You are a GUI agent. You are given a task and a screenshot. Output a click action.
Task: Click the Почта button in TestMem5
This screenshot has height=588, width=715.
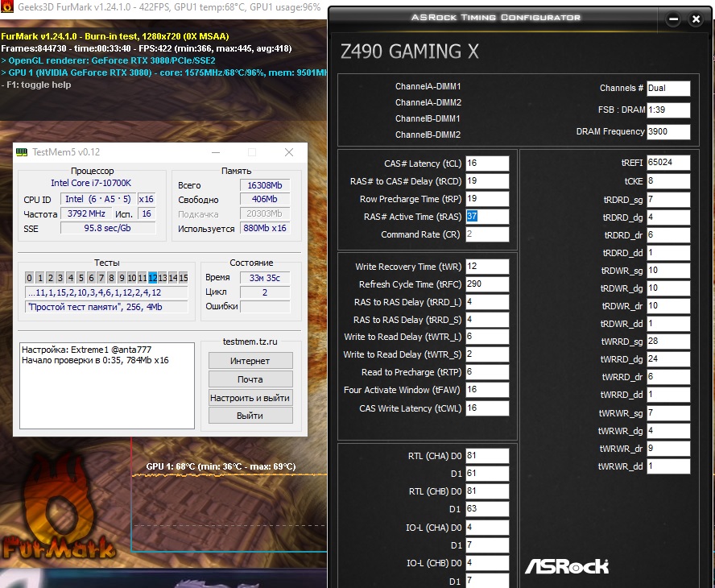(250, 379)
